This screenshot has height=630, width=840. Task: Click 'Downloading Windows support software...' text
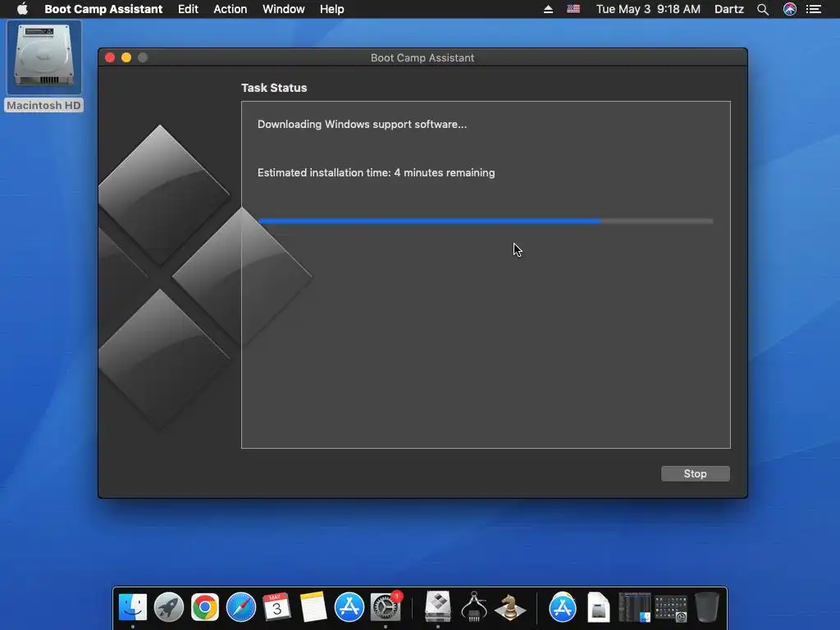(x=362, y=125)
